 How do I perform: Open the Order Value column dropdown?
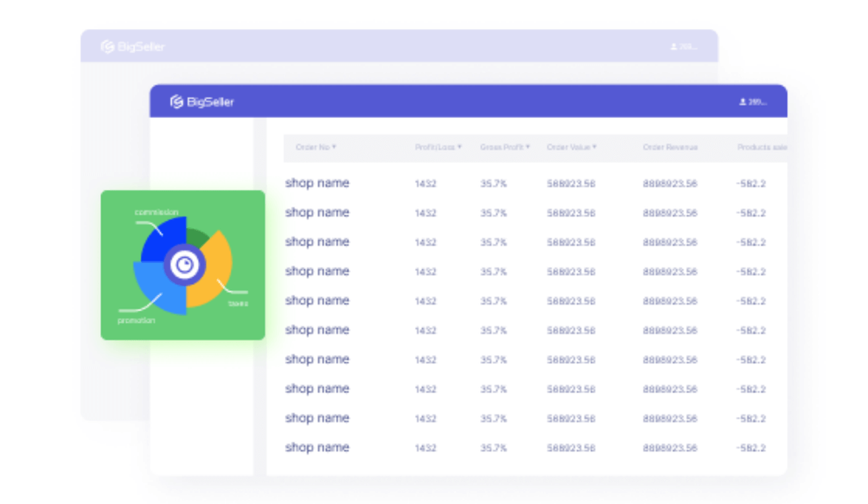click(x=594, y=146)
